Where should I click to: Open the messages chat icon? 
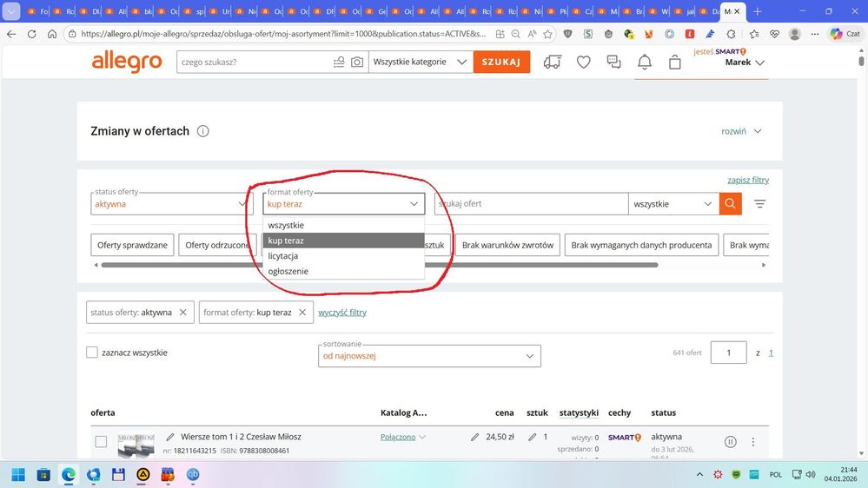pos(614,63)
